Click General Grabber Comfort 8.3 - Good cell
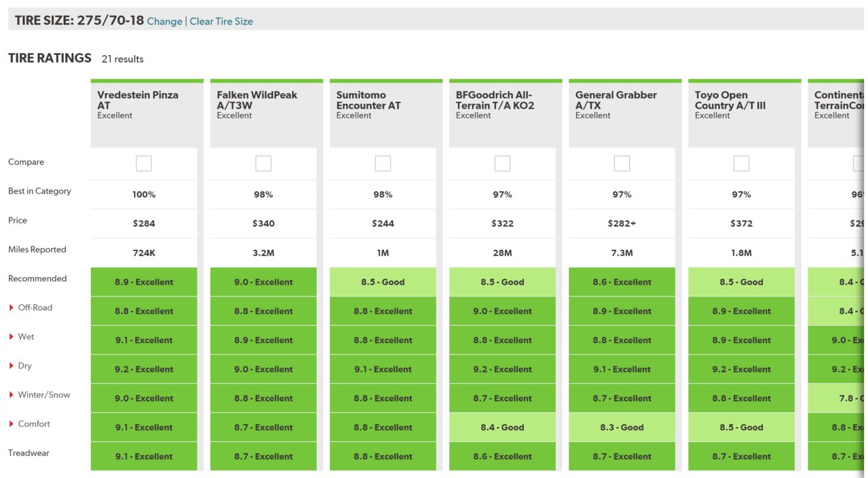Viewport: 868px width, 478px height. coord(622,427)
